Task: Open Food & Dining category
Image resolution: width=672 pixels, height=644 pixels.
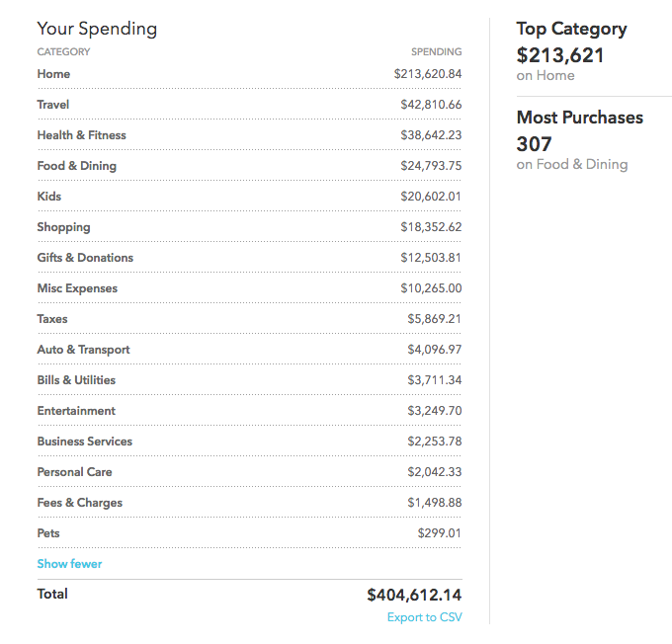Action: click(76, 166)
